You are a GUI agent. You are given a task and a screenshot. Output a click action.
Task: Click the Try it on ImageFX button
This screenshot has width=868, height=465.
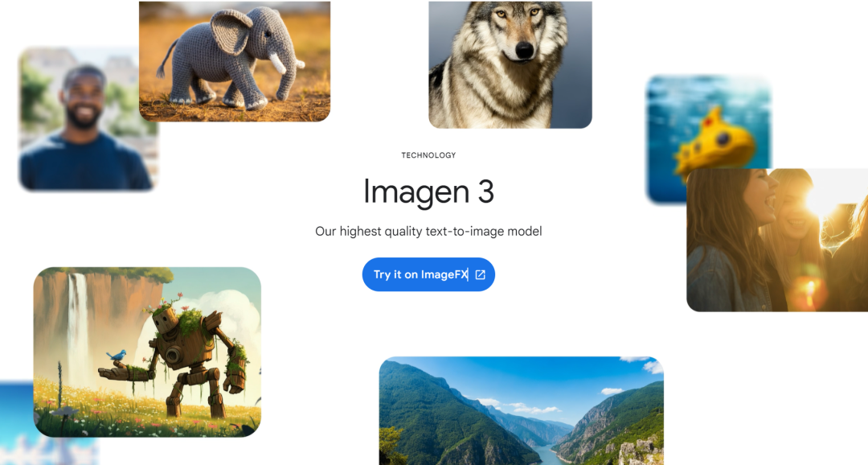click(x=428, y=274)
